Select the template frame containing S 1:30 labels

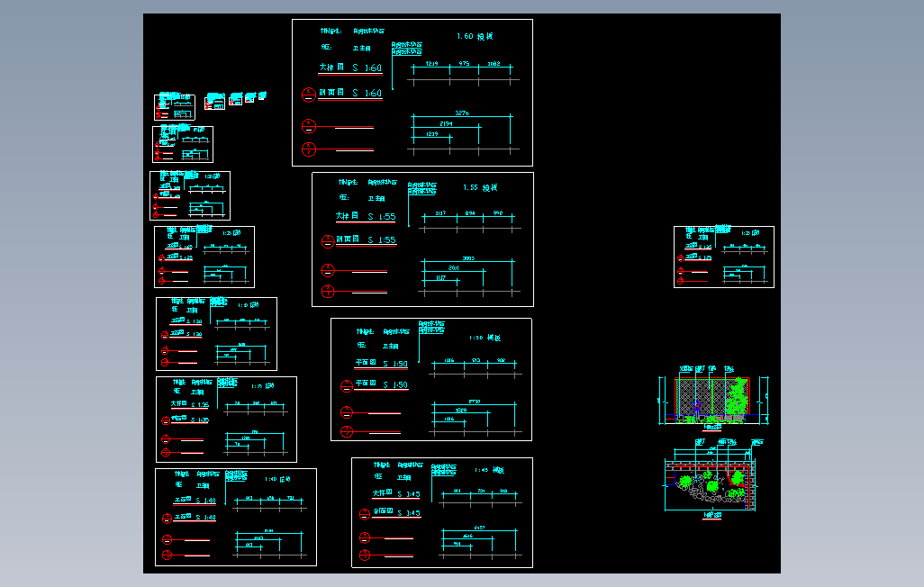216,334
